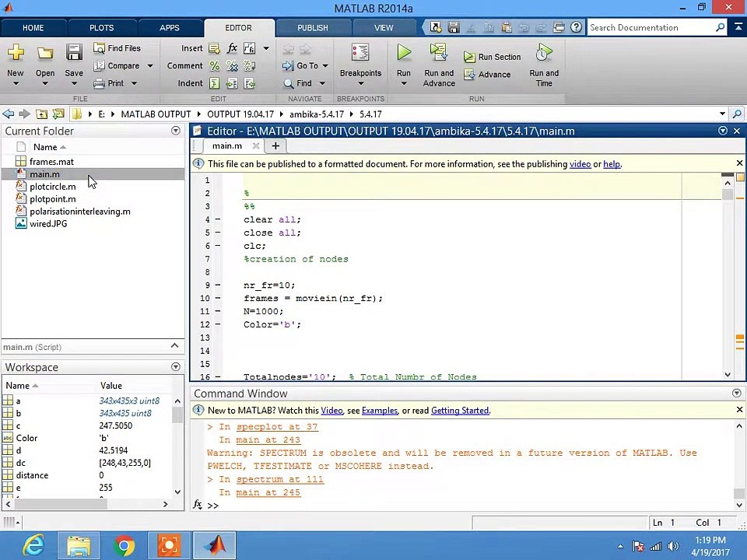Open File Explorer from taskbar
This screenshot has width=747, height=560.
pos(79,546)
